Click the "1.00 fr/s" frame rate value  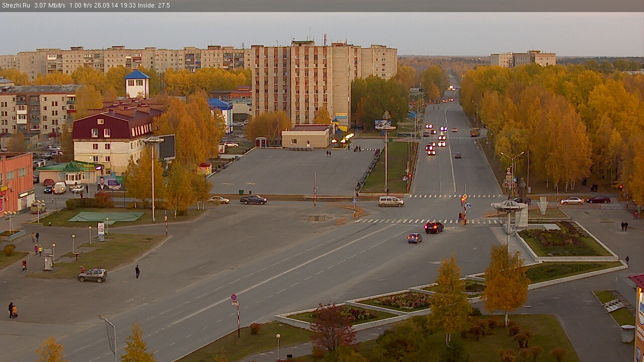81,6
